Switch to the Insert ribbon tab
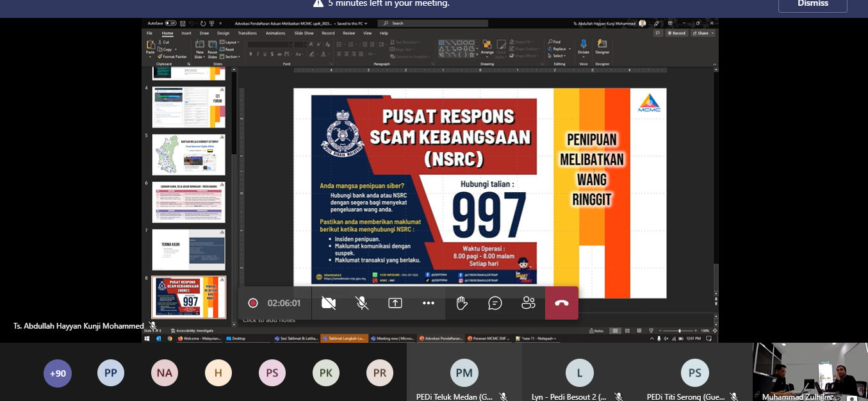The width and height of the screenshot is (868, 401). pyautogui.click(x=186, y=33)
